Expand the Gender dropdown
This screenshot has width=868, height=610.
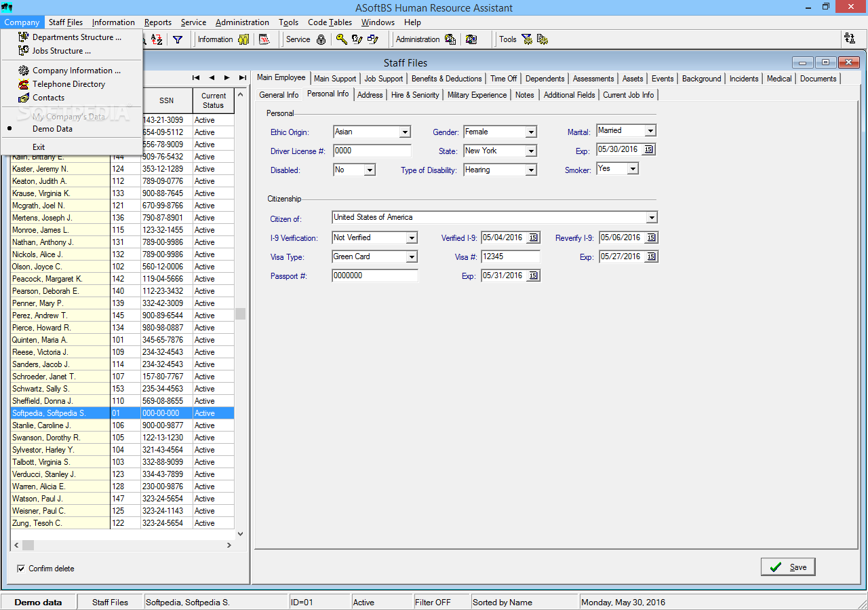[530, 132]
